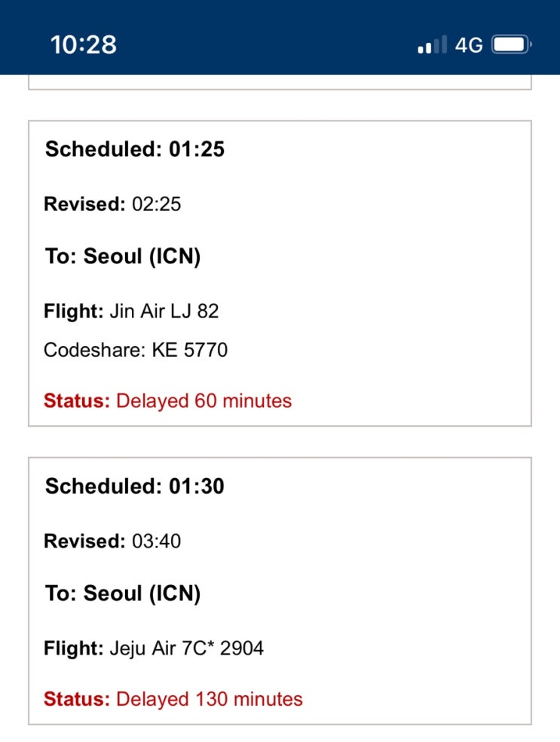Open the Jin Air LJ 82 flight number

[x=164, y=311]
